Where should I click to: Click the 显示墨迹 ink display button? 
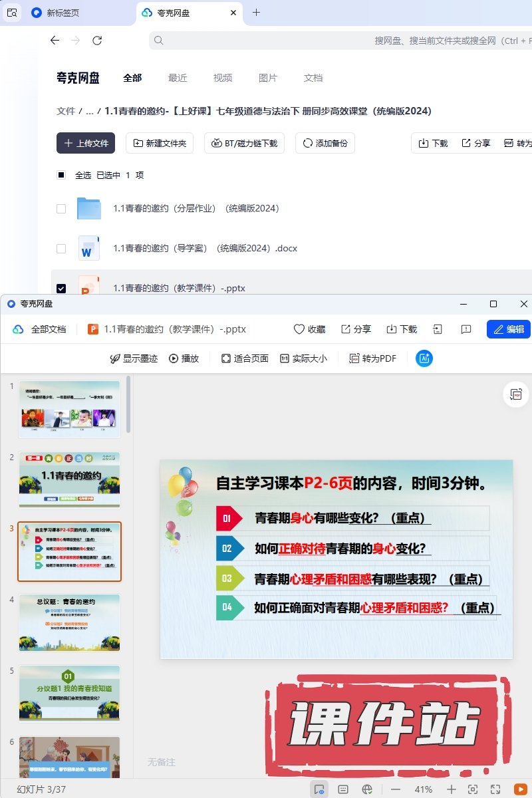point(134,358)
